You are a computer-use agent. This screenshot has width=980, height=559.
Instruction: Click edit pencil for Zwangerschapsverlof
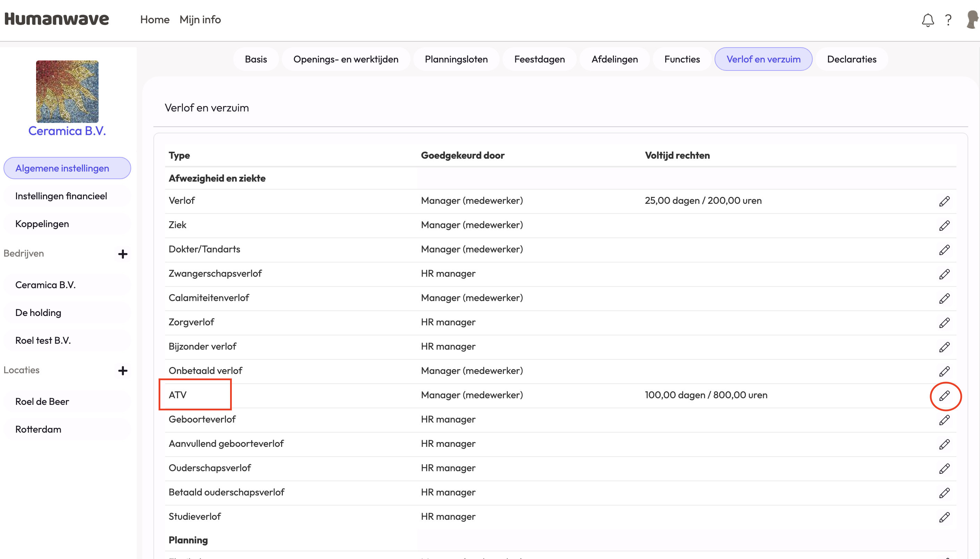(944, 274)
